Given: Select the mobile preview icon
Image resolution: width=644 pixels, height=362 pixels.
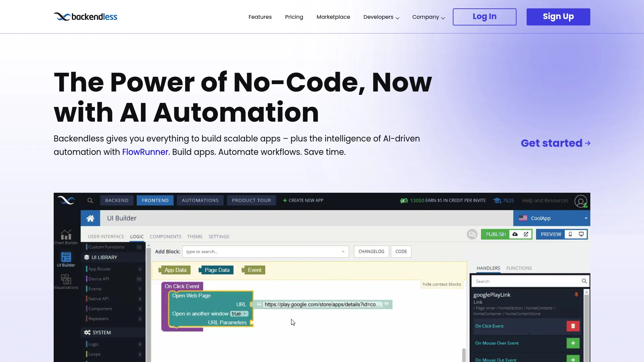Looking at the screenshot, I should click(x=570, y=234).
